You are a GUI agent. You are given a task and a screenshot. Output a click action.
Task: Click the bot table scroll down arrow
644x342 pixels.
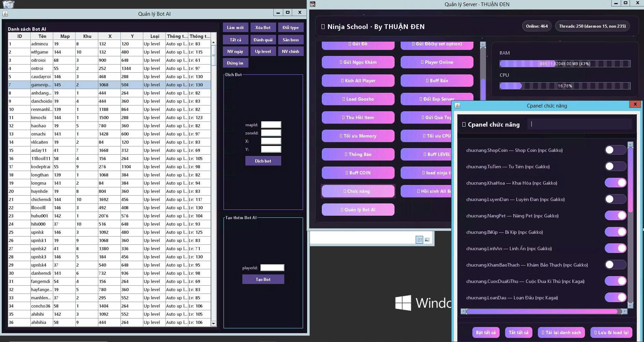click(x=214, y=323)
